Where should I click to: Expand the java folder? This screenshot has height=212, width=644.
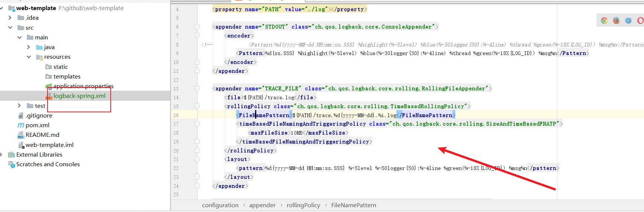pos(29,47)
